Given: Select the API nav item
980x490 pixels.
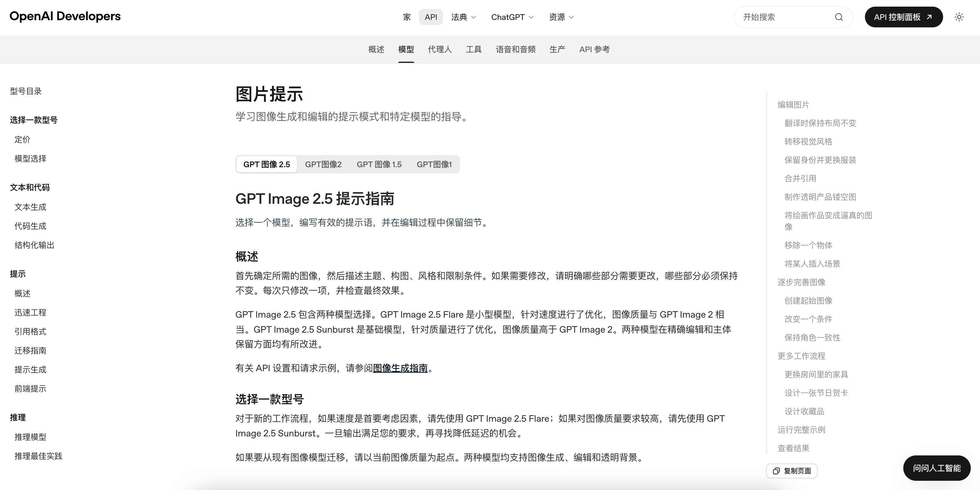Looking at the screenshot, I should pos(431,17).
